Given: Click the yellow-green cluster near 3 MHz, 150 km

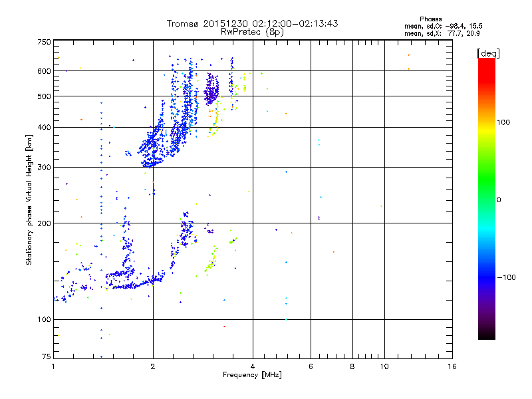Looking at the screenshot, I should pos(211,261).
